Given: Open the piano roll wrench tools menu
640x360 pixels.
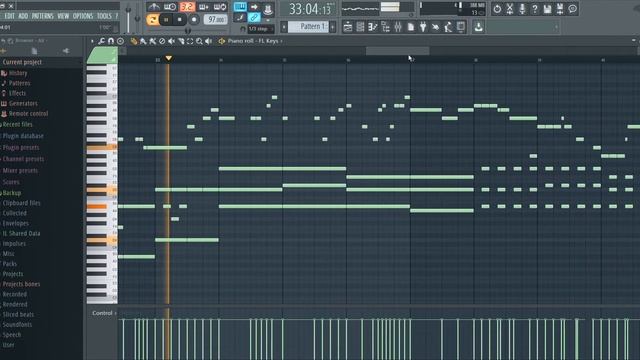Looking at the screenshot, I should click(102, 41).
